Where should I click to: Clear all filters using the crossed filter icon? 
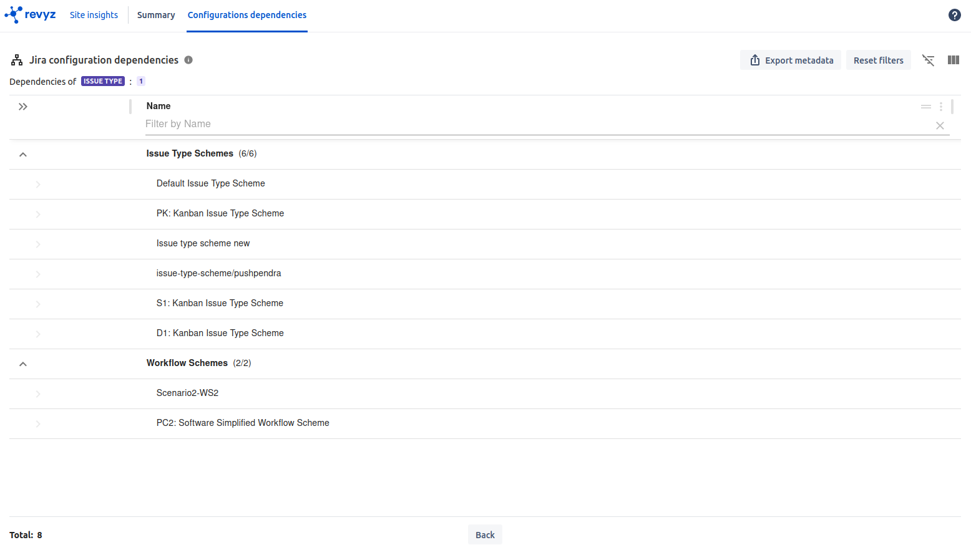pos(928,60)
